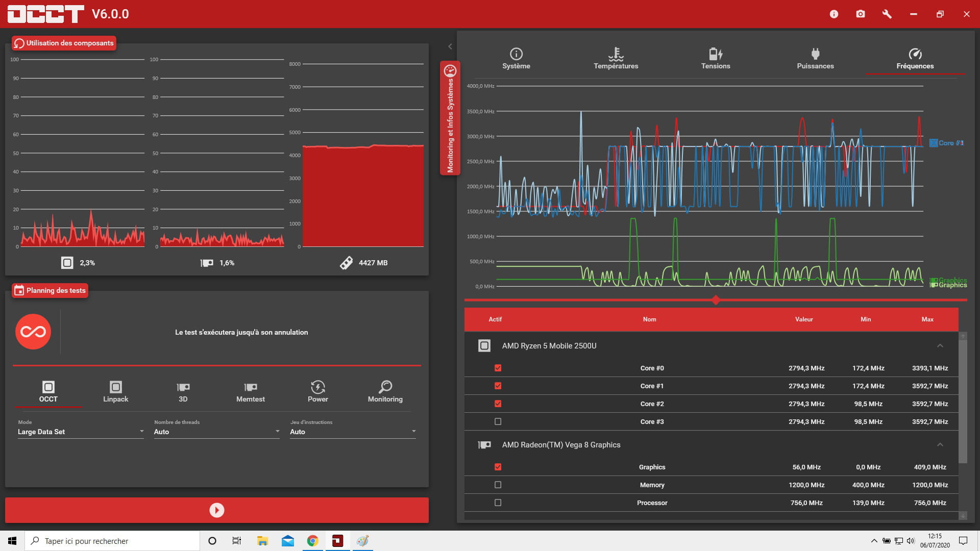Open the Jeu d'instructions dropdown
The width and height of the screenshot is (980, 551).
tap(353, 432)
